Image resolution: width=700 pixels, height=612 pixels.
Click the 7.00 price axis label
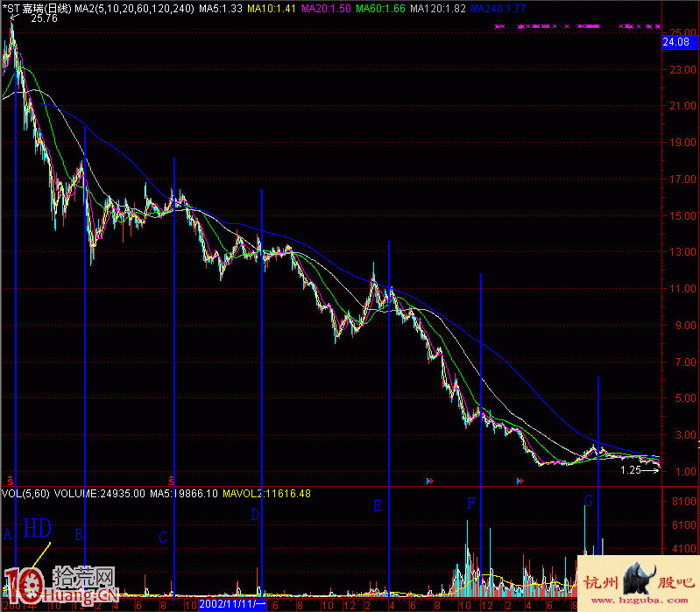point(685,362)
